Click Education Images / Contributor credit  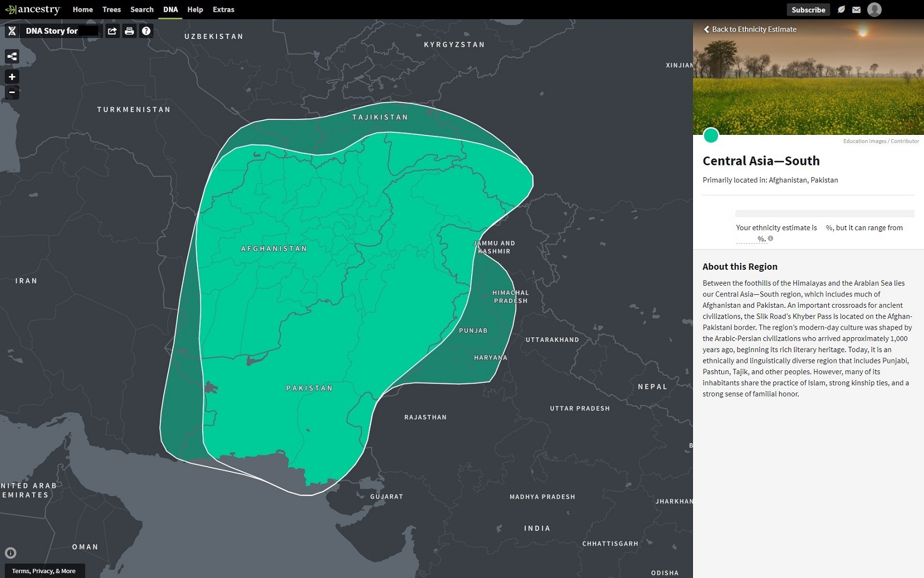click(x=881, y=141)
